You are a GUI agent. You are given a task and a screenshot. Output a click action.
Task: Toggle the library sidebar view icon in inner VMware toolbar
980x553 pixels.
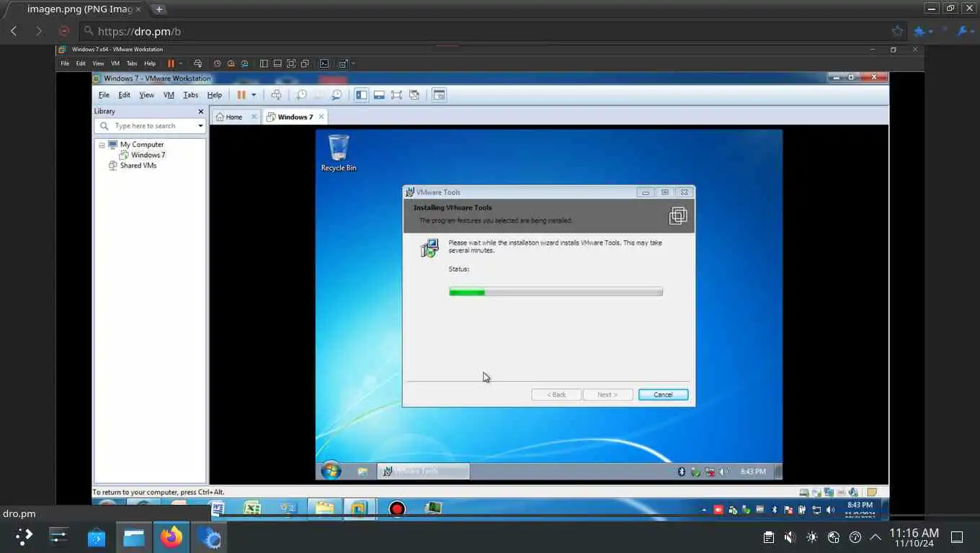[362, 95]
